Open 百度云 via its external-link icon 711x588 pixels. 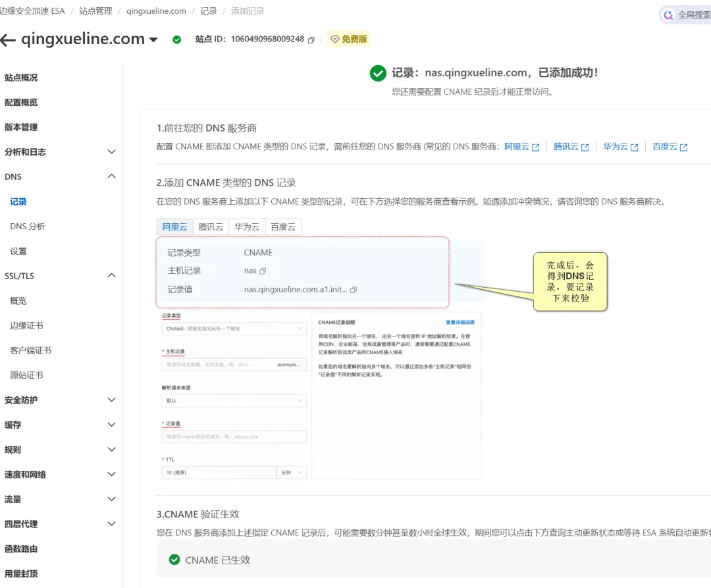[685, 147]
